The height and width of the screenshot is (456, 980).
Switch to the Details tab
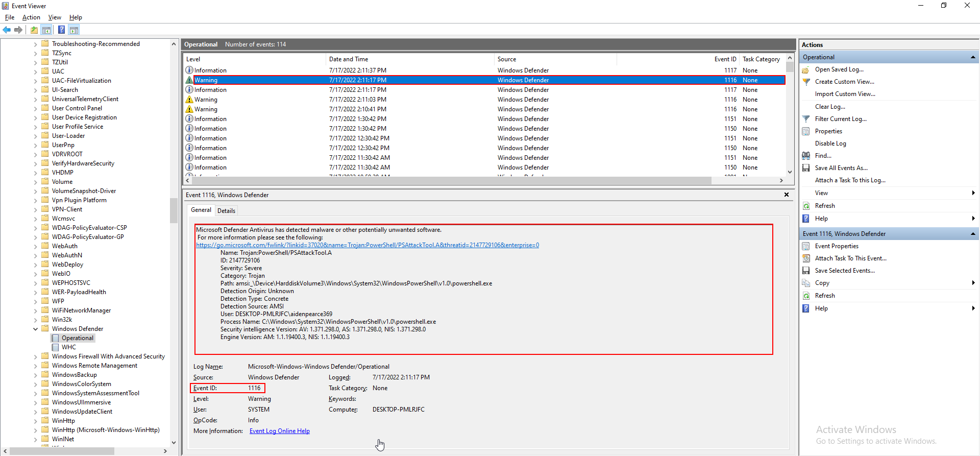tap(226, 210)
